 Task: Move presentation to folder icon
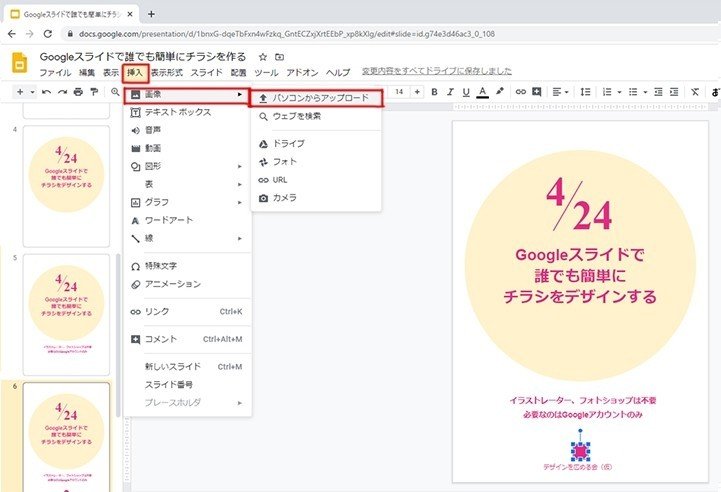[279, 57]
